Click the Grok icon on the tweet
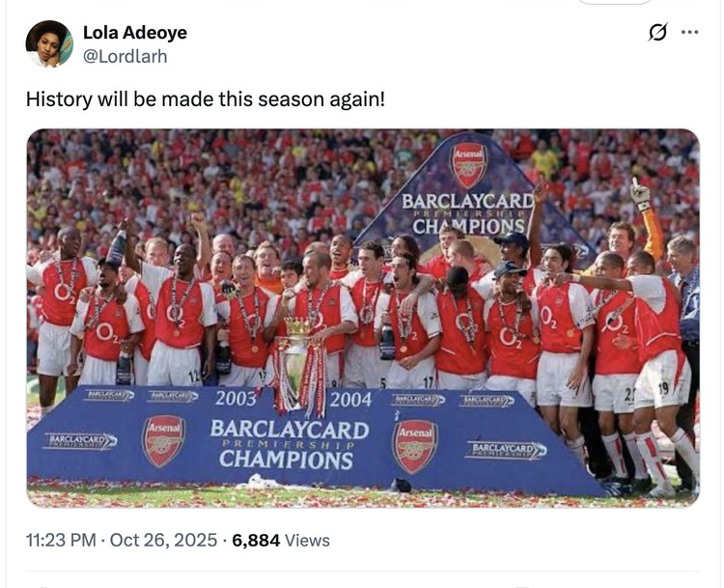Viewport: 724px width, 588px height. (657, 33)
